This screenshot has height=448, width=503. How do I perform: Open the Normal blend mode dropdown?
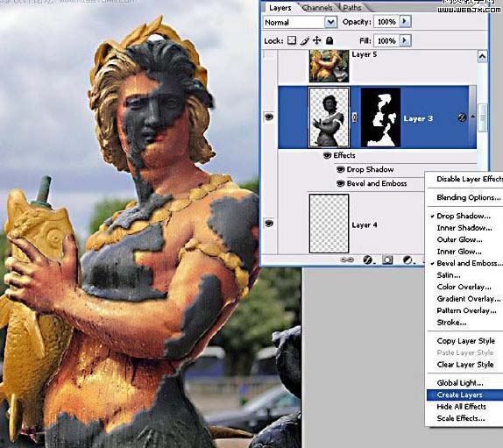tap(300, 22)
